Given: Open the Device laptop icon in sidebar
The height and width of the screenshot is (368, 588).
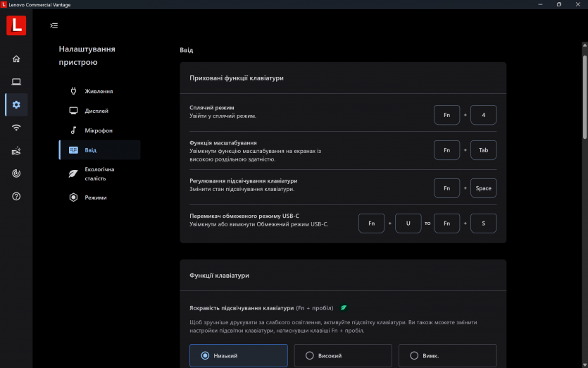Looking at the screenshot, I should click(x=16, y=82).
